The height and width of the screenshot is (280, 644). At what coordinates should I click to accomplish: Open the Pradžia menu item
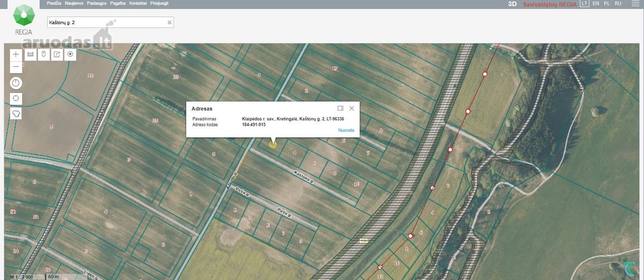[x=54, y=3]
